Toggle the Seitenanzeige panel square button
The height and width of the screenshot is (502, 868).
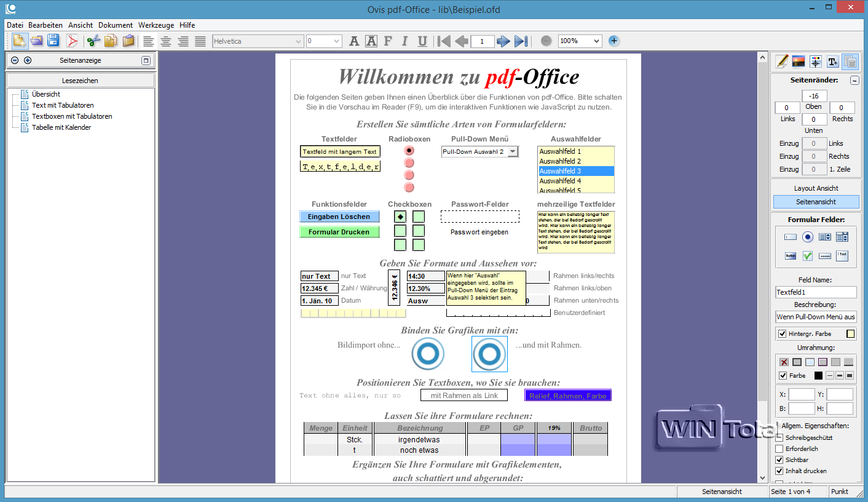pyautogui.click(x=146, y=61)
